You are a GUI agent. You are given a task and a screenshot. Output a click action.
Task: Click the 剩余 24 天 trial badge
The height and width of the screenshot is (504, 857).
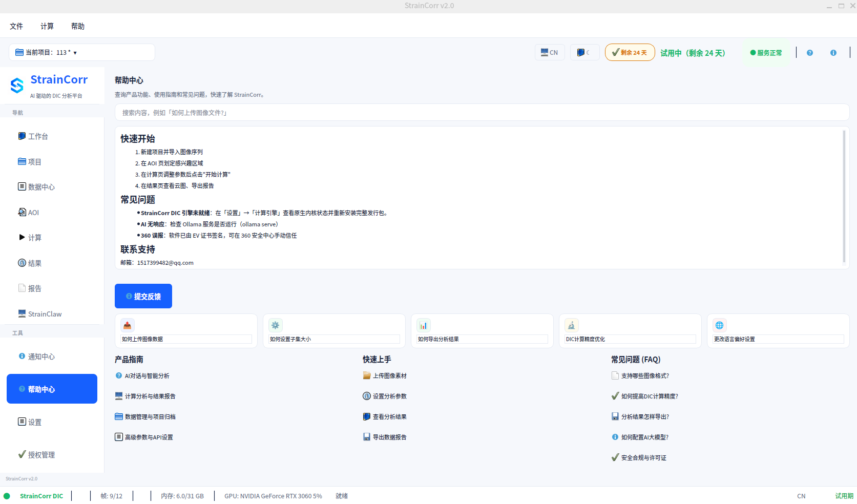(630, 52)
